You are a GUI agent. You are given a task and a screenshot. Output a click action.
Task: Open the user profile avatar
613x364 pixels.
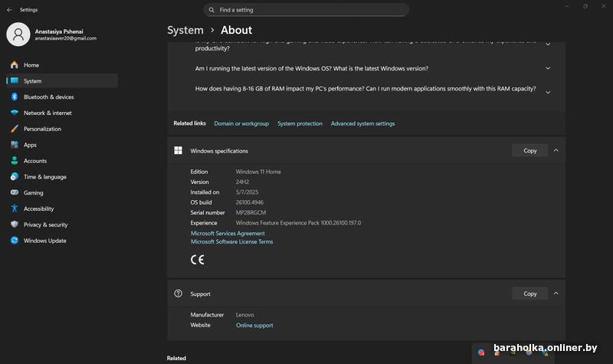[x=18, y=34]
